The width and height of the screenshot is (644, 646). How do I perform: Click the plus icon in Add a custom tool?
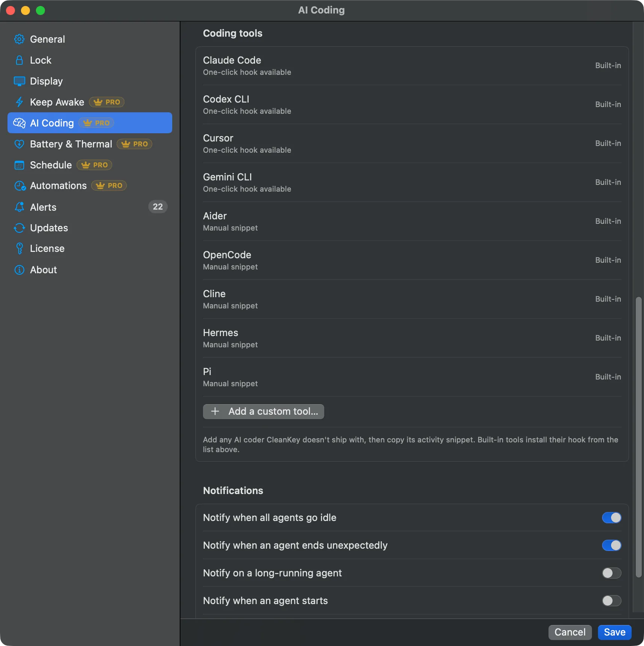[215, 411]
